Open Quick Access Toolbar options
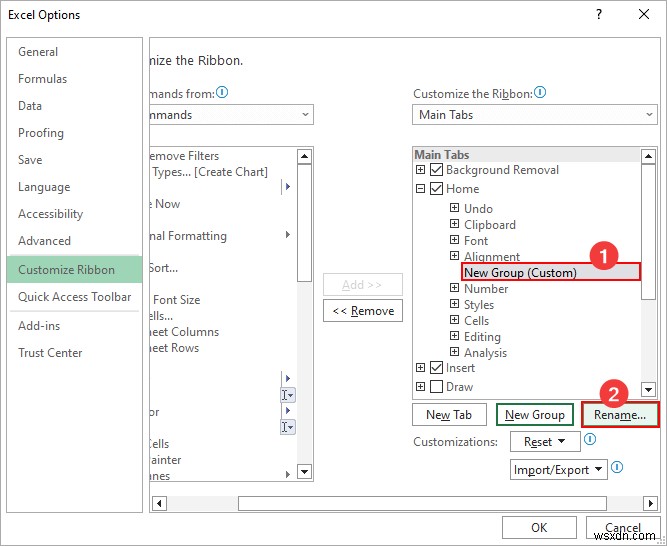 click(x=74, y=297)
